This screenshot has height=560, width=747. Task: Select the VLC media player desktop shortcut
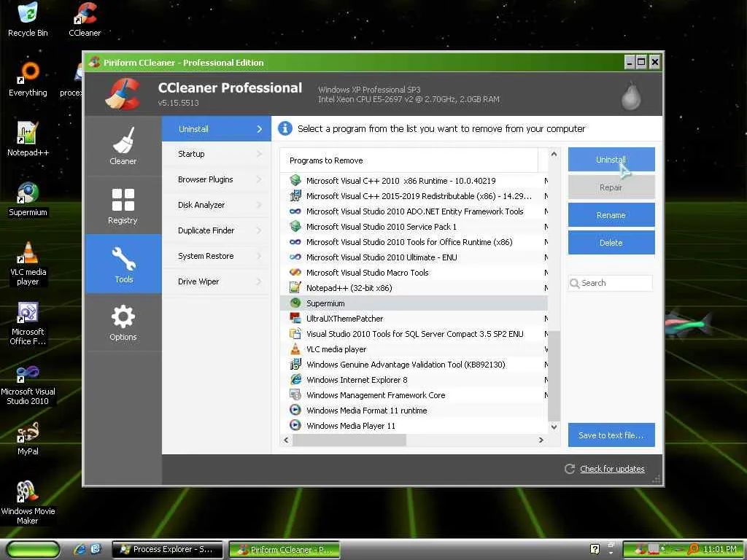[28, 263]
